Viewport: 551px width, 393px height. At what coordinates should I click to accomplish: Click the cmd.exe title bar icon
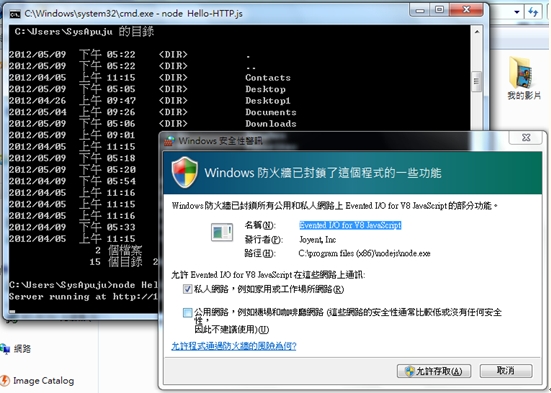tap(15, 14)
